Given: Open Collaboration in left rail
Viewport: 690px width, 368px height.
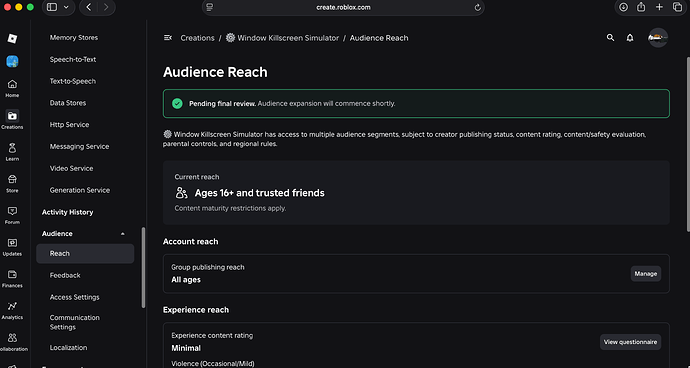Looking at the screenshot, I should pyautogui.click(x=12, y=342).
